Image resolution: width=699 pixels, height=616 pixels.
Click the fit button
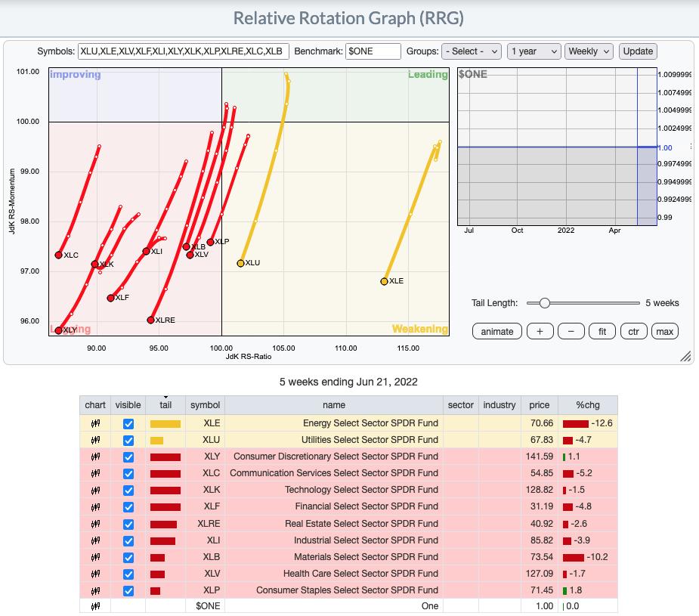pyautogui.click(x=602, y=331)
